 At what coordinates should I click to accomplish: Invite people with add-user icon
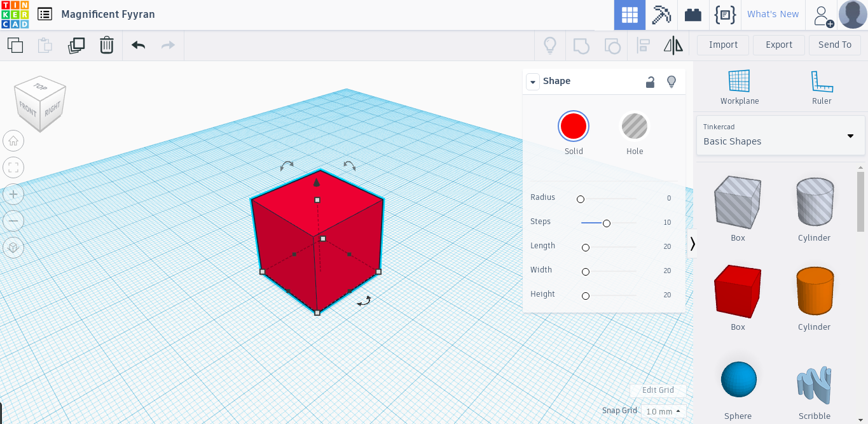click(823, 16)
